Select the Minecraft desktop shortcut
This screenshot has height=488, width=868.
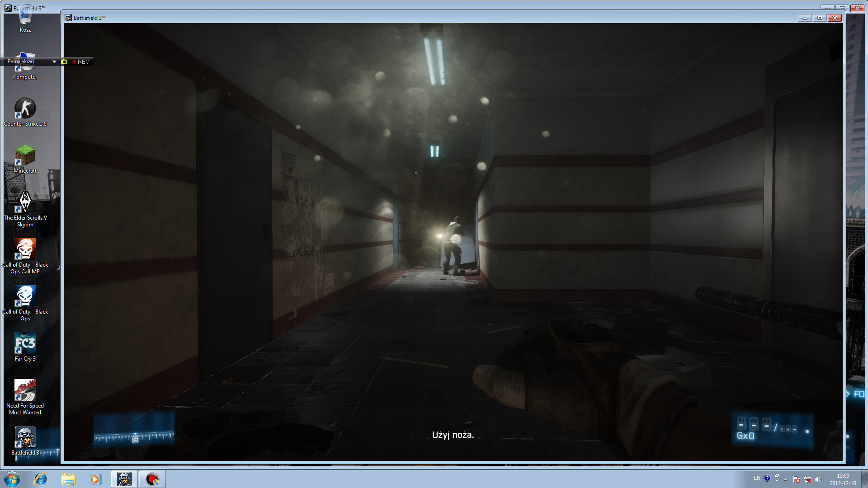point(25,159)
